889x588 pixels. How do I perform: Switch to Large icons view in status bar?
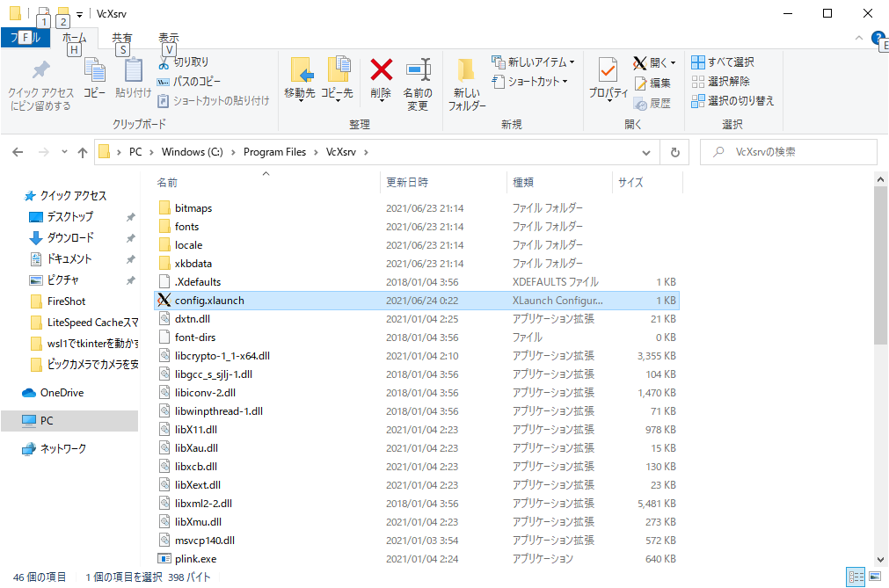click(875, 577)
